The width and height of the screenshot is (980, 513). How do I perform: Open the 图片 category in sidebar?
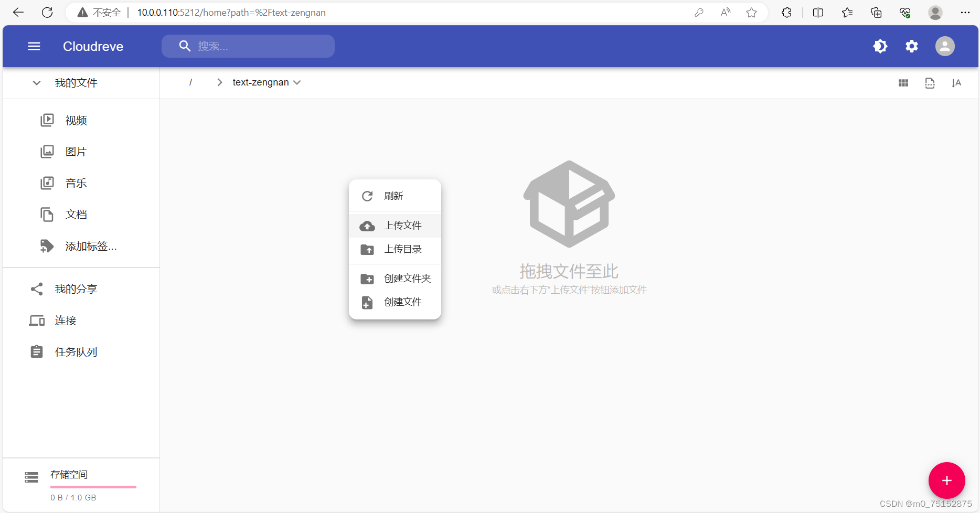click(76, 152)
